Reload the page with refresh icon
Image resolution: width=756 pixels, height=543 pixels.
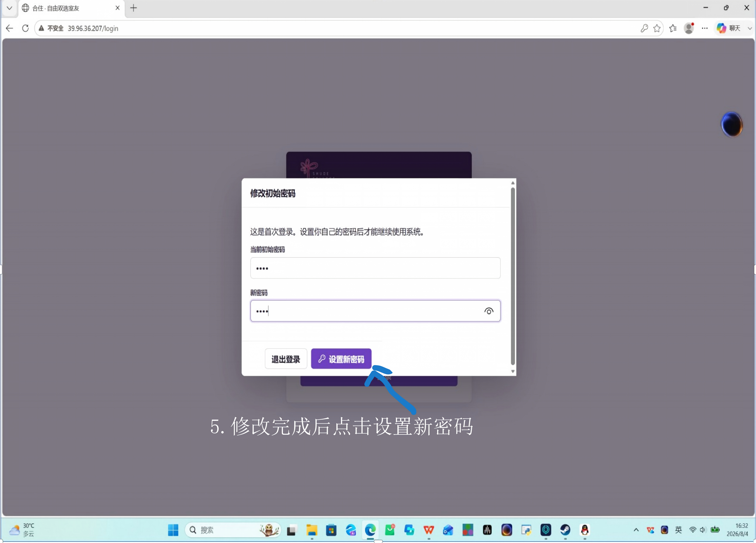tap(25, 28)
